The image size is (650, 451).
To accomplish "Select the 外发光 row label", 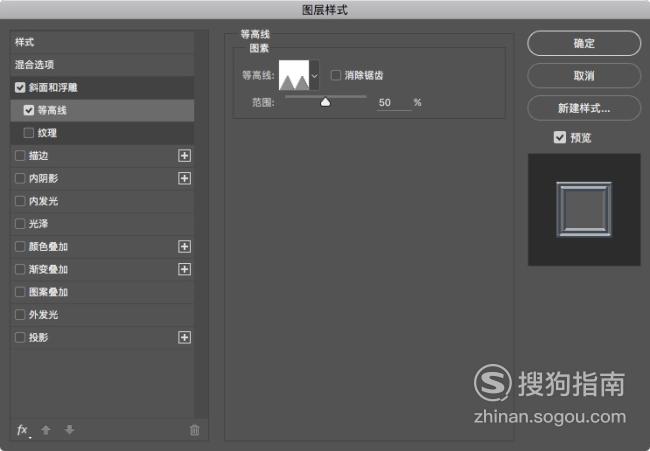I will click(x=43, y=315).
